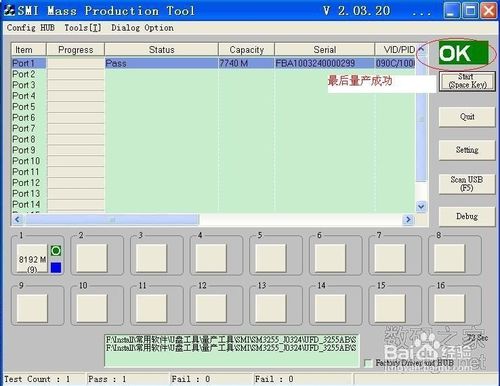Click the empty device slot 16
Screen dimensions: 500x386
click(449, 308)
